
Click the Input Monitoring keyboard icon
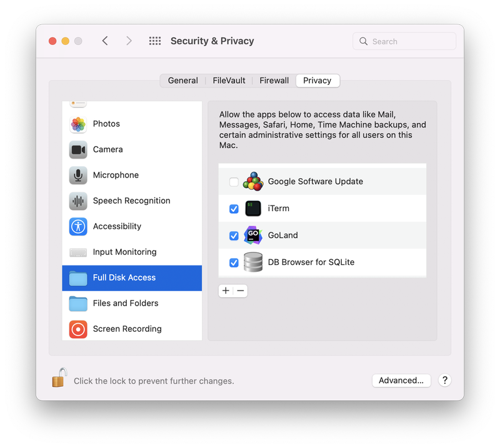tap(77, 252)
